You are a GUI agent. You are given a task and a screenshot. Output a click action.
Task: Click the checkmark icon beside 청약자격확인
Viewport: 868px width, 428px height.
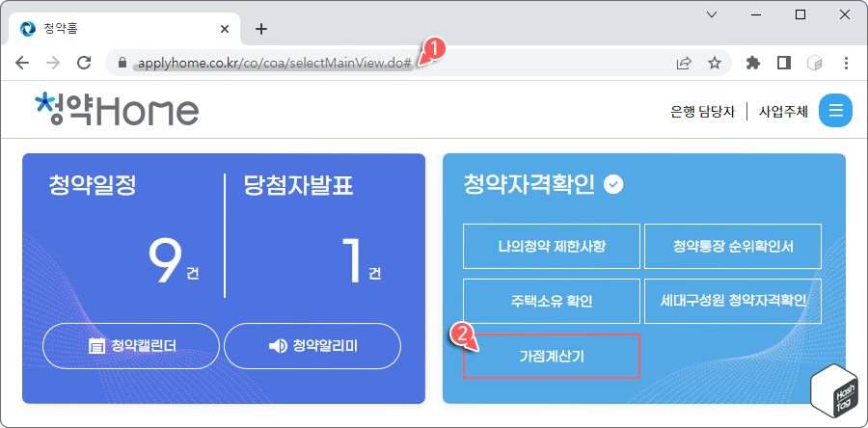point(613,184)
